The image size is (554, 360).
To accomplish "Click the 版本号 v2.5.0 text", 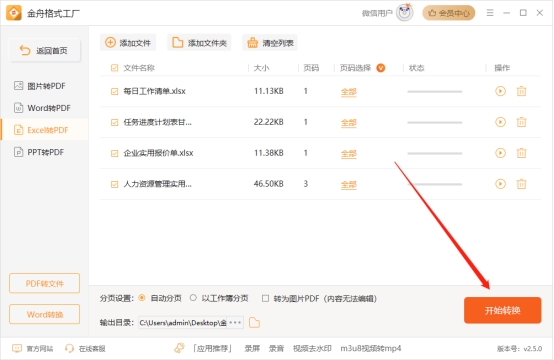I will pyautogui.click(x=519, y=349).
